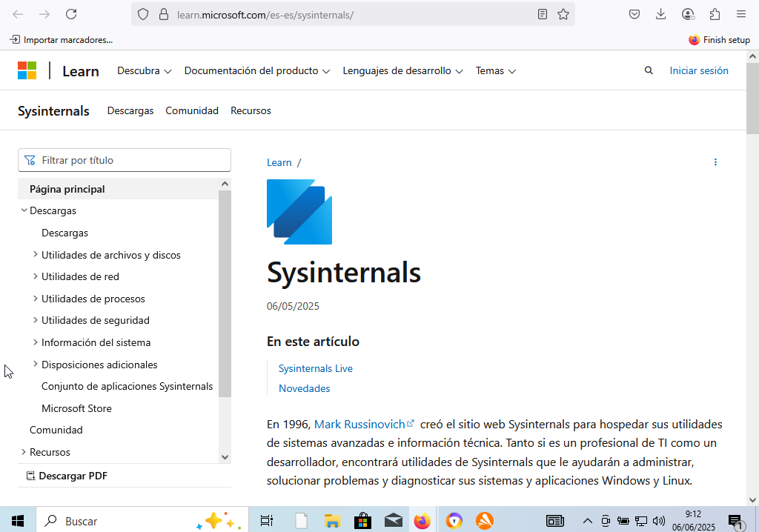
Task: Open Descargas tab in Sysinternals header
Action: (130, 111)
